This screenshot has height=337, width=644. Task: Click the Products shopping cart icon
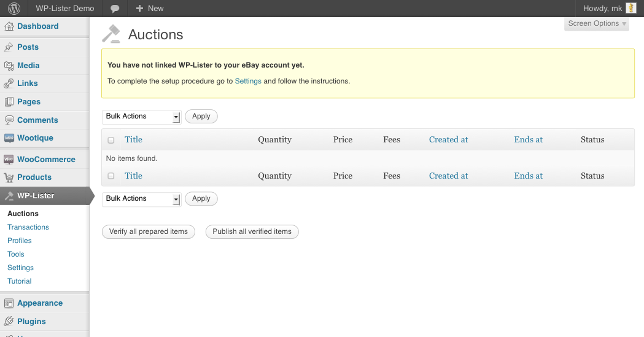(9, 177)
